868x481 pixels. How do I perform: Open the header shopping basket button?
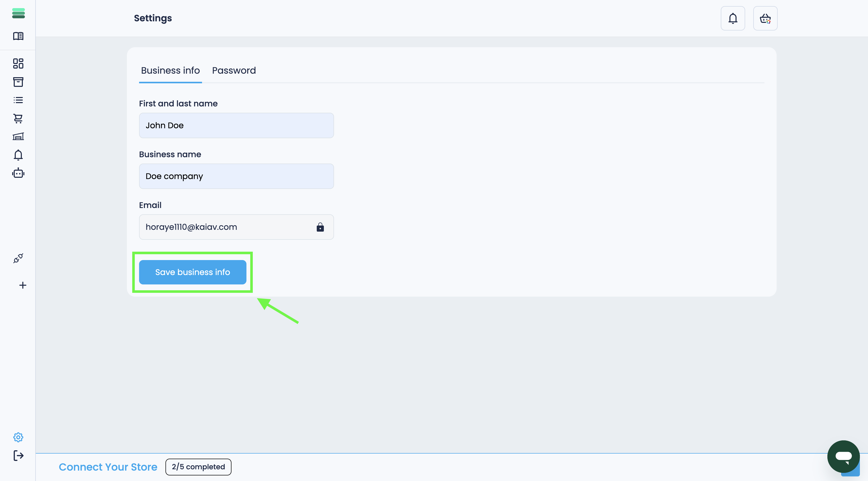click(765, 18)
